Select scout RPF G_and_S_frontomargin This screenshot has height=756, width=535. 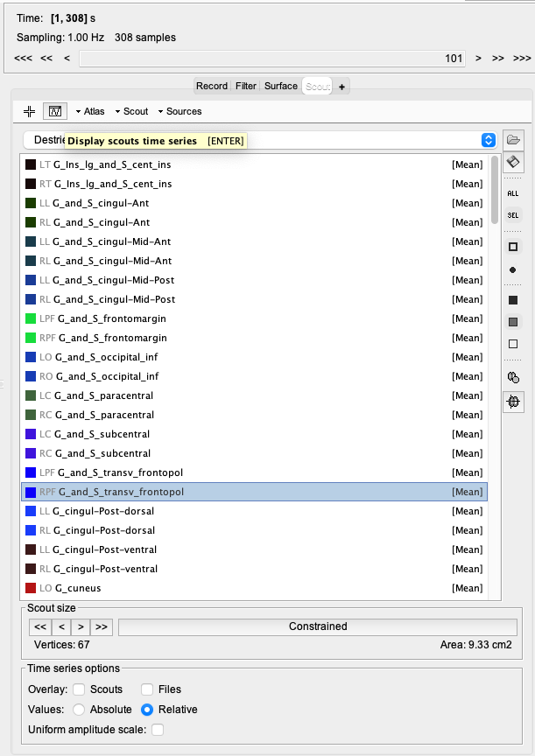(254, 338)
